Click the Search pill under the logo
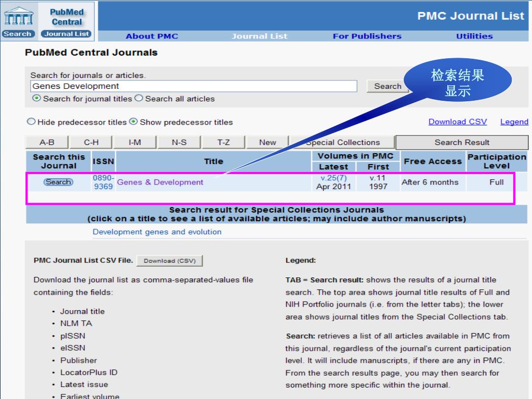Screen dimensions: 532x399 pyautogui.click(x=18, y=34)
